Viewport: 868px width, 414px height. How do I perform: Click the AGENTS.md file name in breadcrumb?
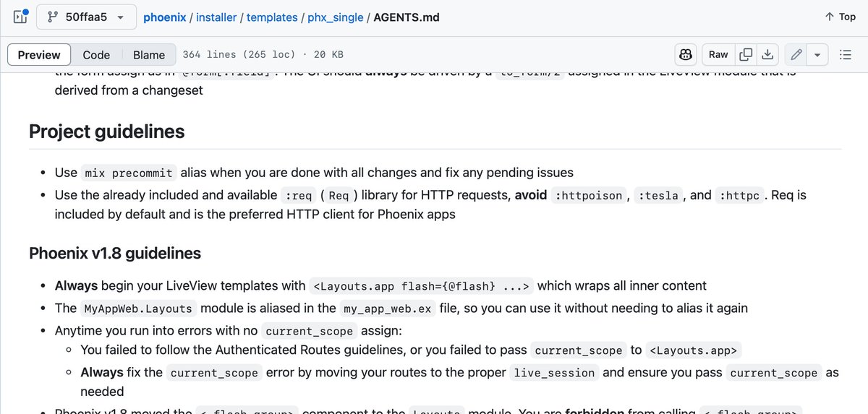pos(406,17)
